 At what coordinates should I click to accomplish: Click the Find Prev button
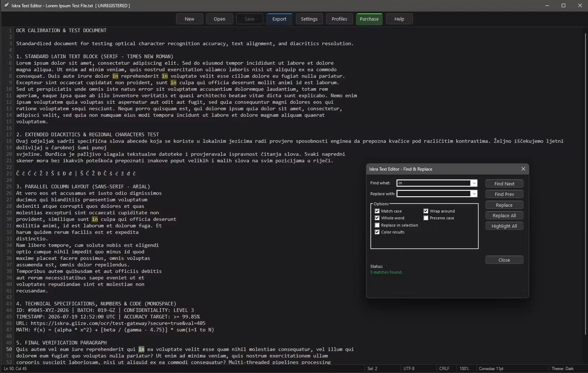(x=504, y=194)
